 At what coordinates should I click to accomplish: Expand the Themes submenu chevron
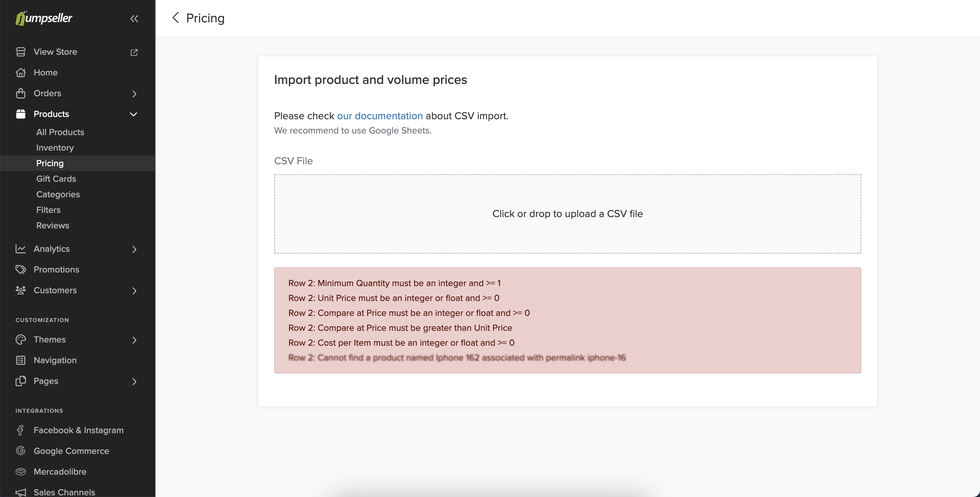click(x=134, y=340)
